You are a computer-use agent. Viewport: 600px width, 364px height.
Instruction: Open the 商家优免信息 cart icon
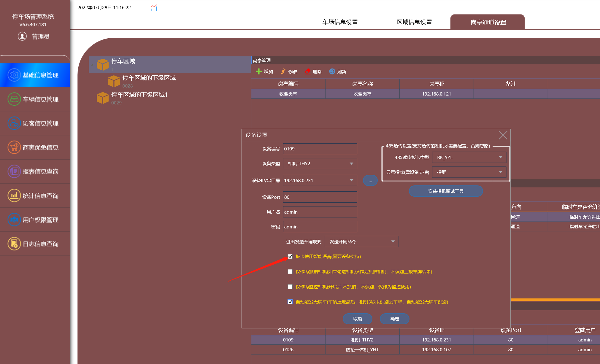point(14,147)
